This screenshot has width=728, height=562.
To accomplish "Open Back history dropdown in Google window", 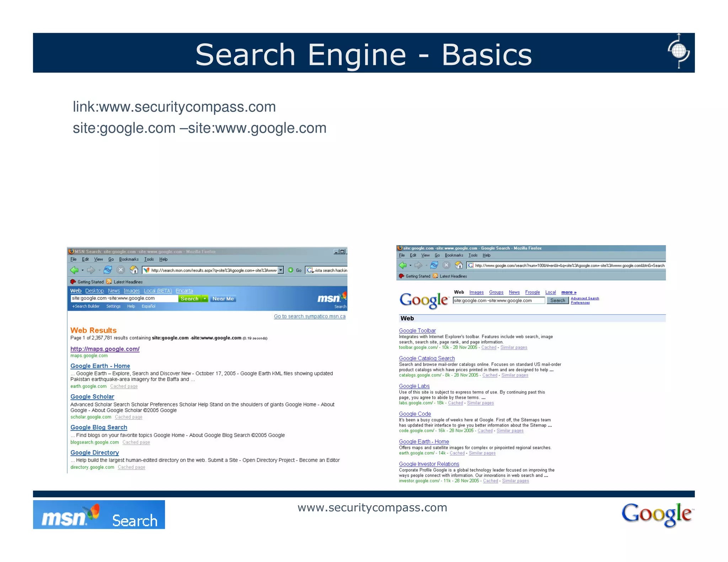I will click(410, 265).
